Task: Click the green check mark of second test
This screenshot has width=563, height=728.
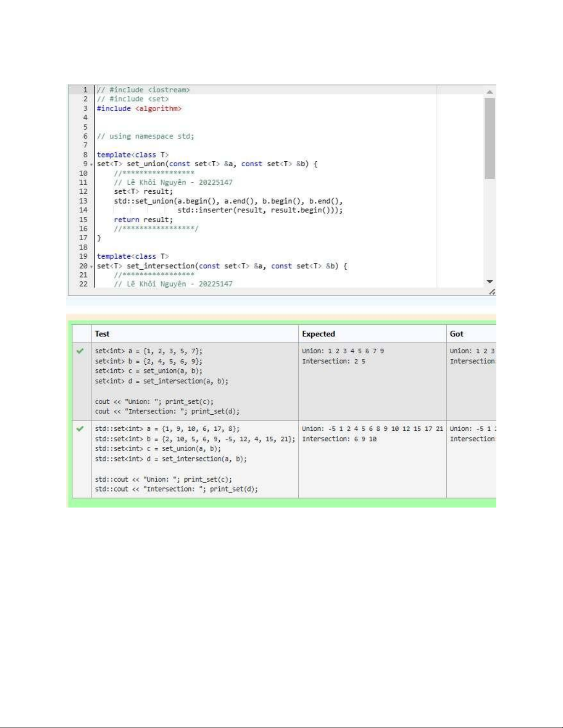Action: click(80, 429)
